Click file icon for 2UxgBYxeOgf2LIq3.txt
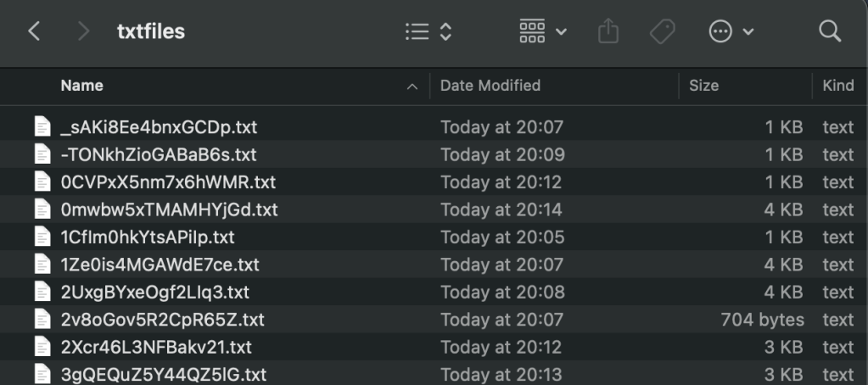This screenshot has width=868, height=385. [x=42, y=293]
